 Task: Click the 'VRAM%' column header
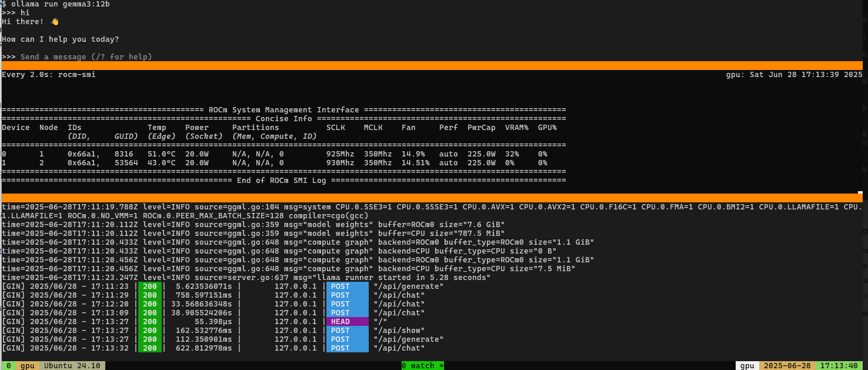click(x=517, y=128)
